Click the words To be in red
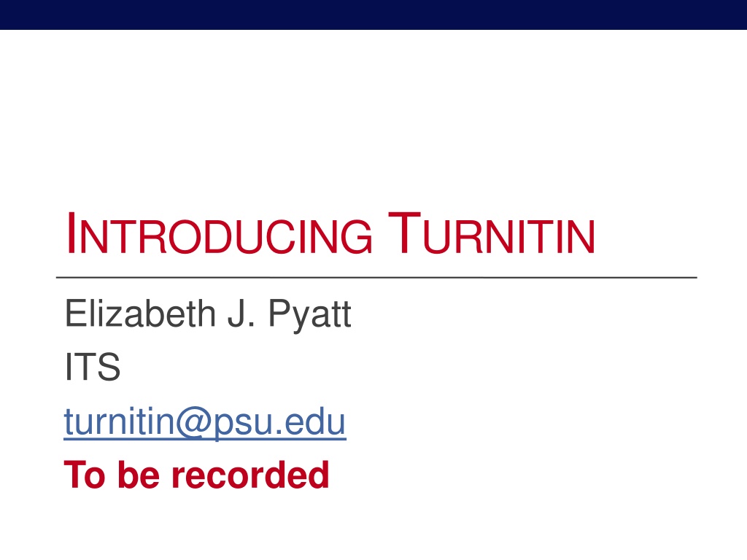The height and width of the screenshot is (560, 747). (x=112, y=475)
